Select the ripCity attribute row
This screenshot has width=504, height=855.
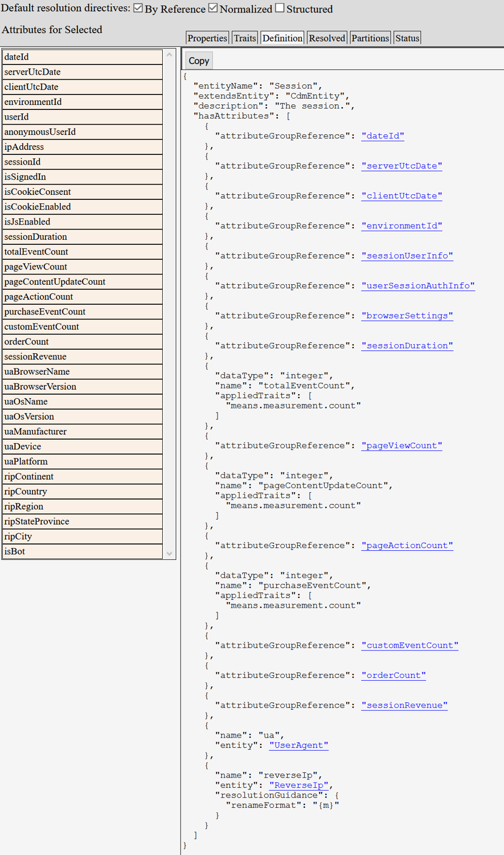click(x=83, y=537)
